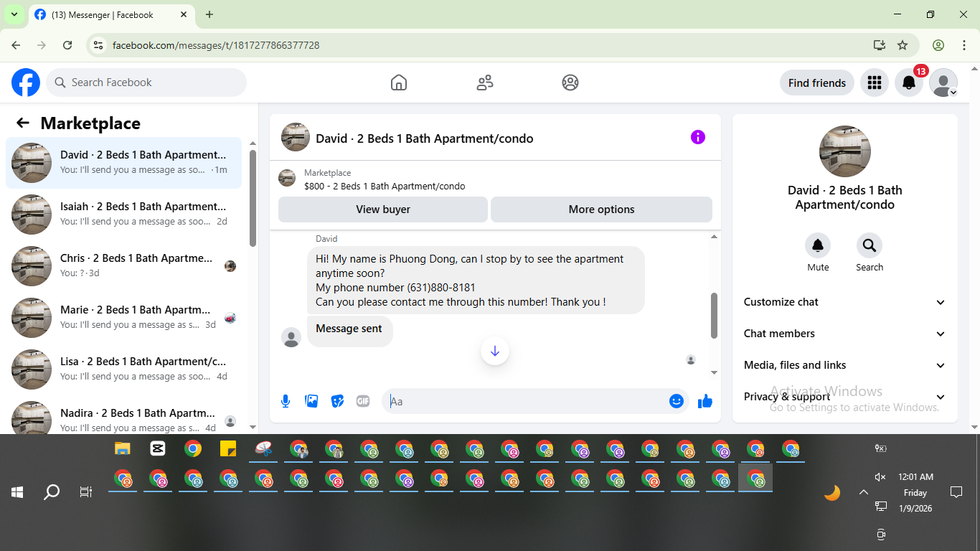
Task: Expand the Privacy & support section
Action: click(x=845, y=397)
